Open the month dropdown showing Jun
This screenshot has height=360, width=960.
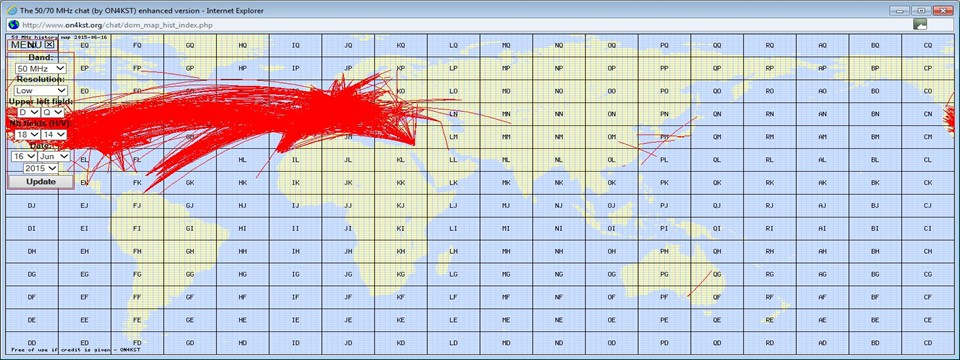click(x=54, y=157)
